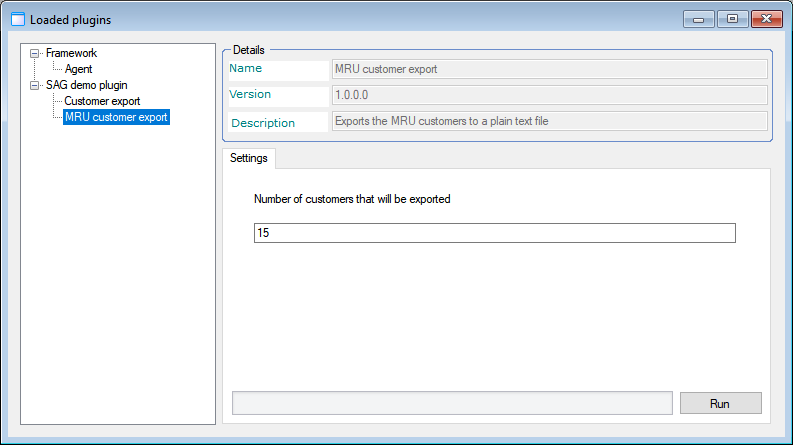Click the Version field showing 1.0.0.0
The height and width of the screenshot is (445, 793).
pos(549,95)
